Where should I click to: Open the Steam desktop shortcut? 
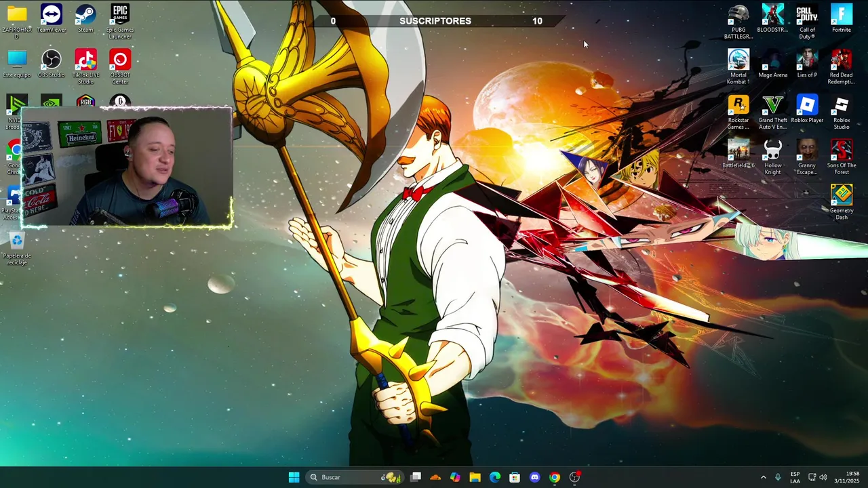point(85,18)
